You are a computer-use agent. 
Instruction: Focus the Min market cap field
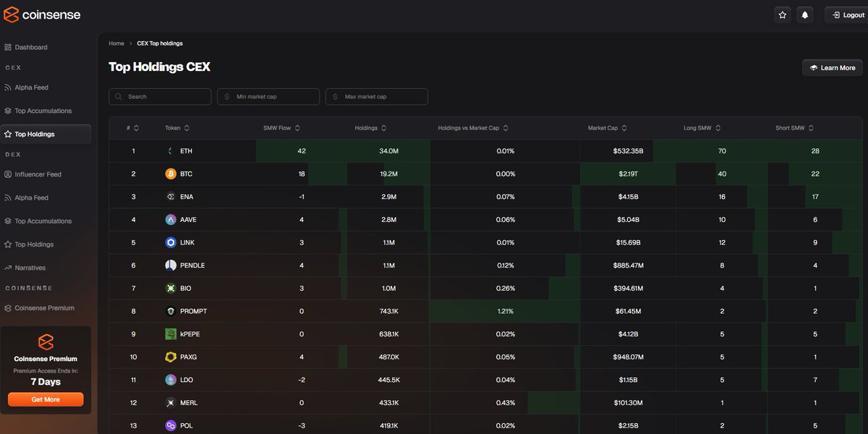click(268, 96)
